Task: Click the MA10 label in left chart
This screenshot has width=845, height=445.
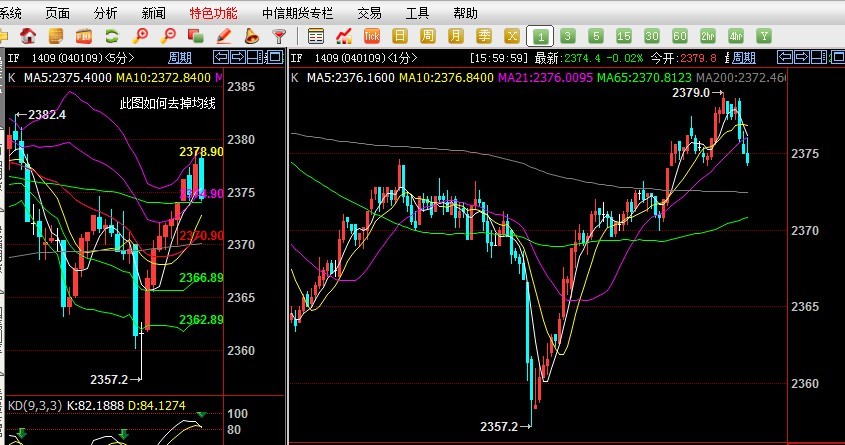Action: [x=148, y=77]
